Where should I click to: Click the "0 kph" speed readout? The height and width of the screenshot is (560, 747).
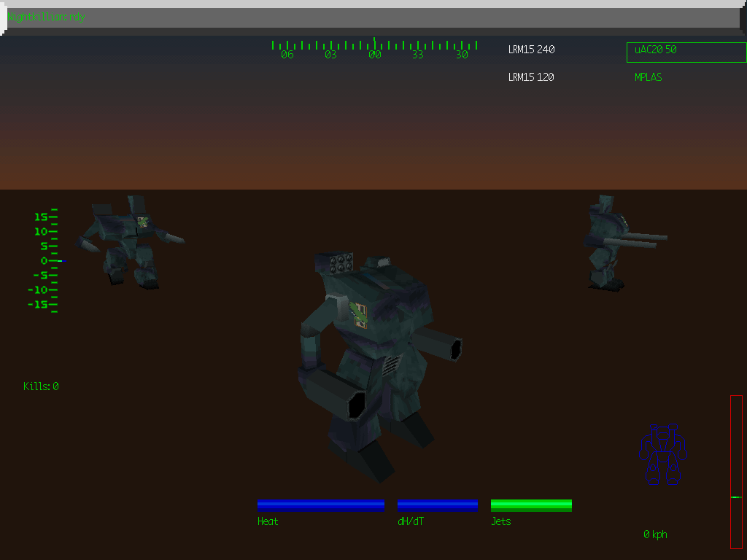654,534
